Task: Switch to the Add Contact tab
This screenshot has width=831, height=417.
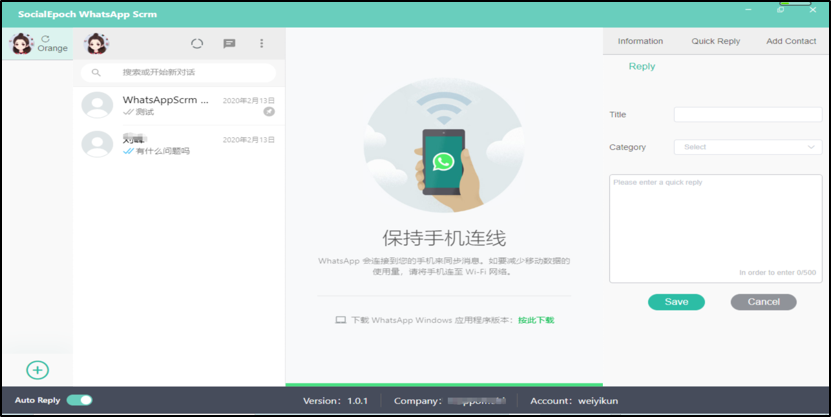Action: click(791, 41)
